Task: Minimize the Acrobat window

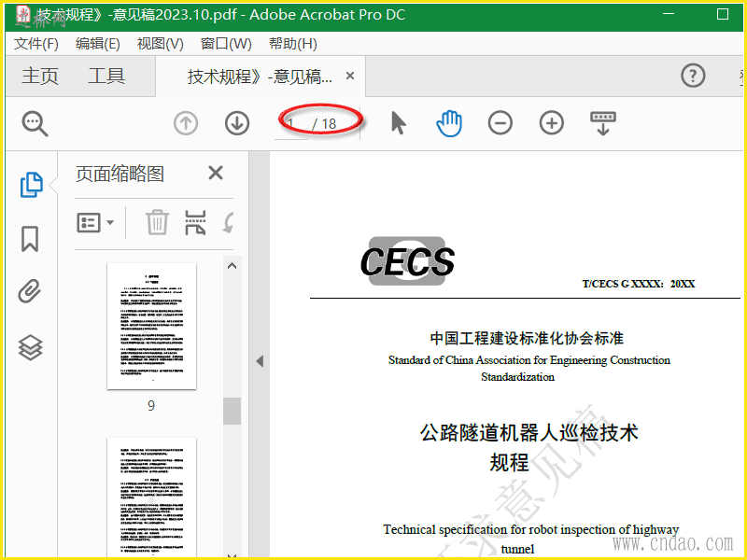Action: pyautogui.click(x=669, y=14)
